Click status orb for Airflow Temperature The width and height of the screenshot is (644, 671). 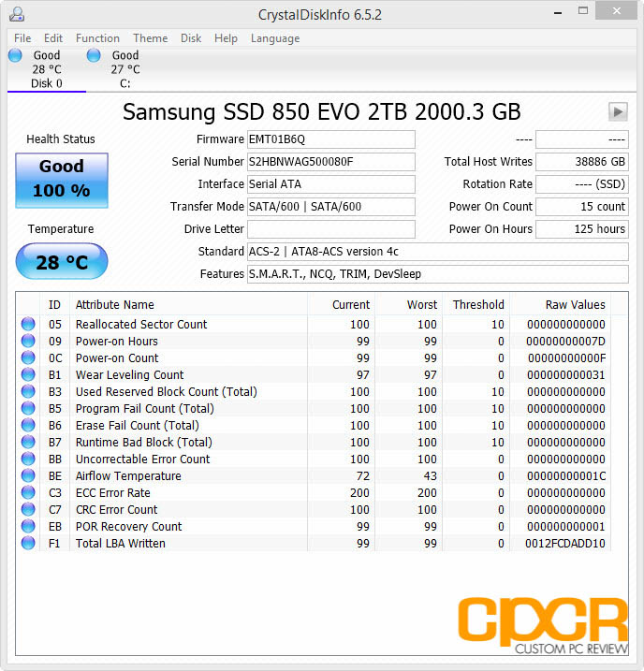coord(28,475)
